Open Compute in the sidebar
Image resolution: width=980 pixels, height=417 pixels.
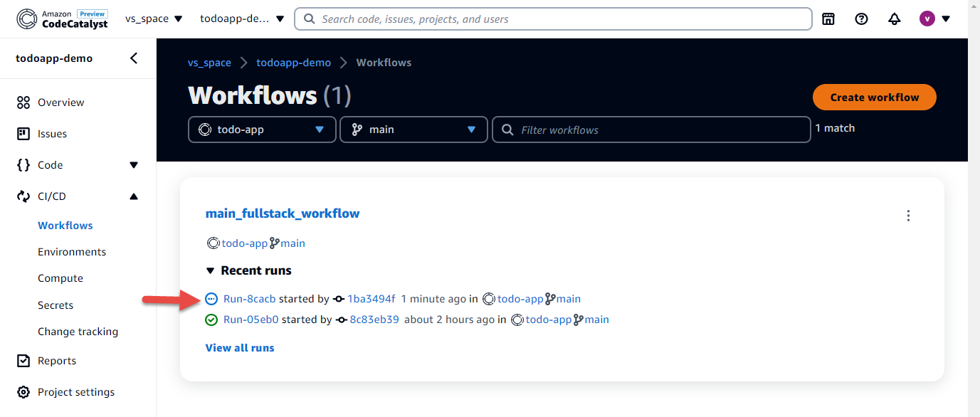click(60, 278)
